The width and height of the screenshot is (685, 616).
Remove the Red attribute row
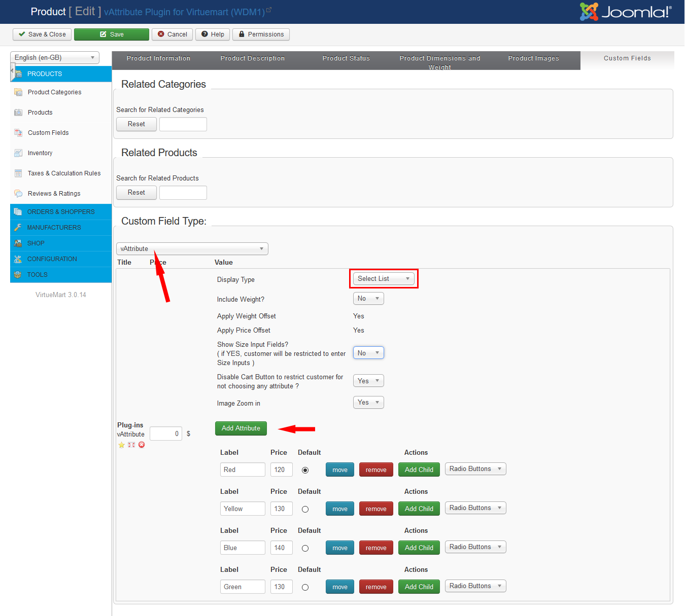point(375,470)
